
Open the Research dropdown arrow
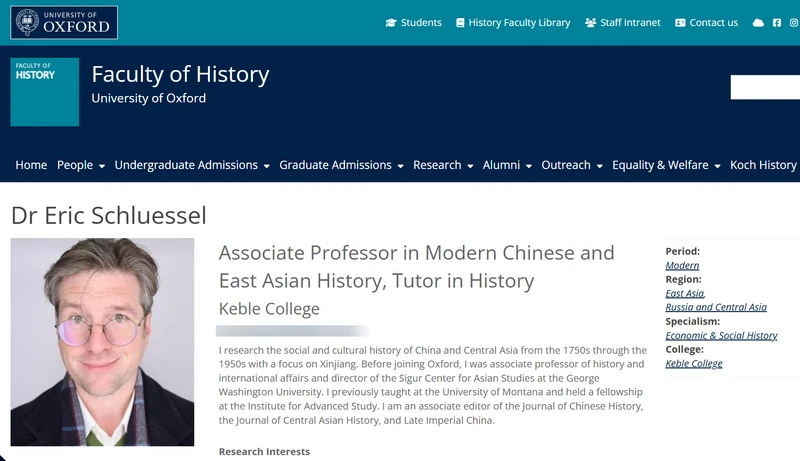pyautogui.click(x=470, y=166)
